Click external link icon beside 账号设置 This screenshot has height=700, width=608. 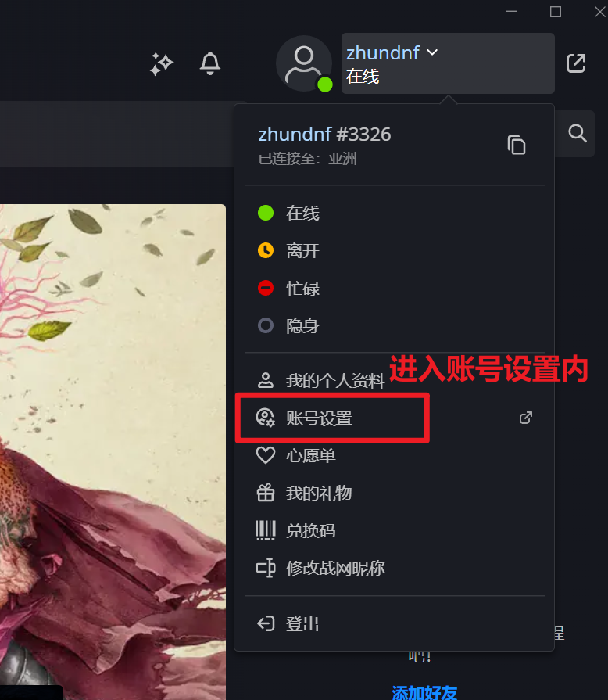[526, 418]
